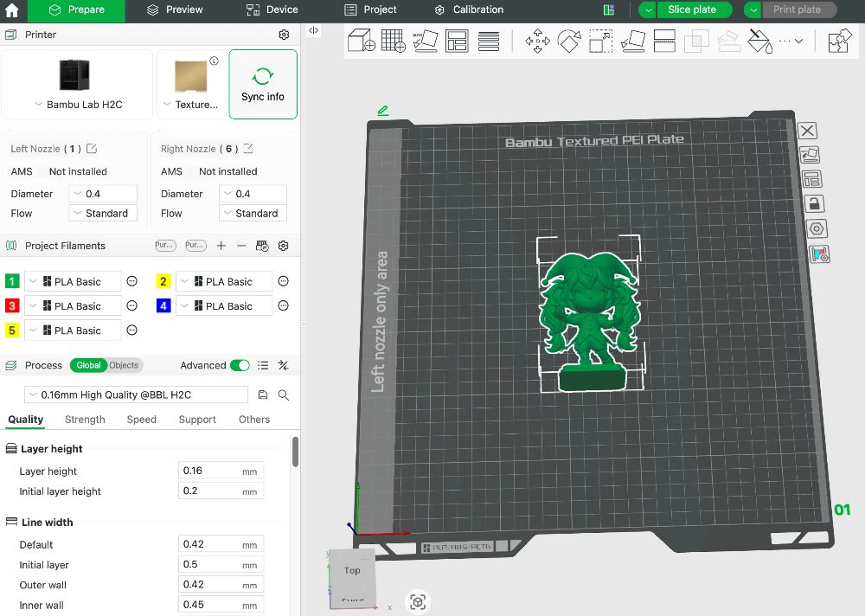Open the Project tab

370,10
